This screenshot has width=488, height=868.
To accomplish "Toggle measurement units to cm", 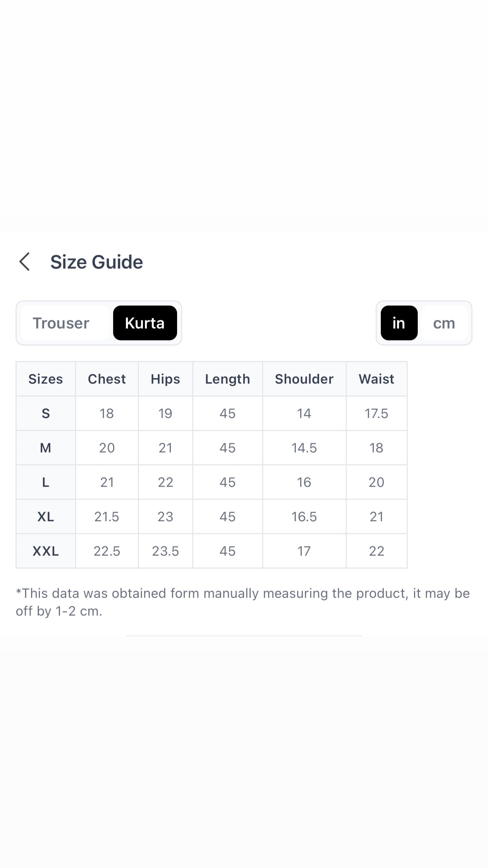I will tap(444, 323).
